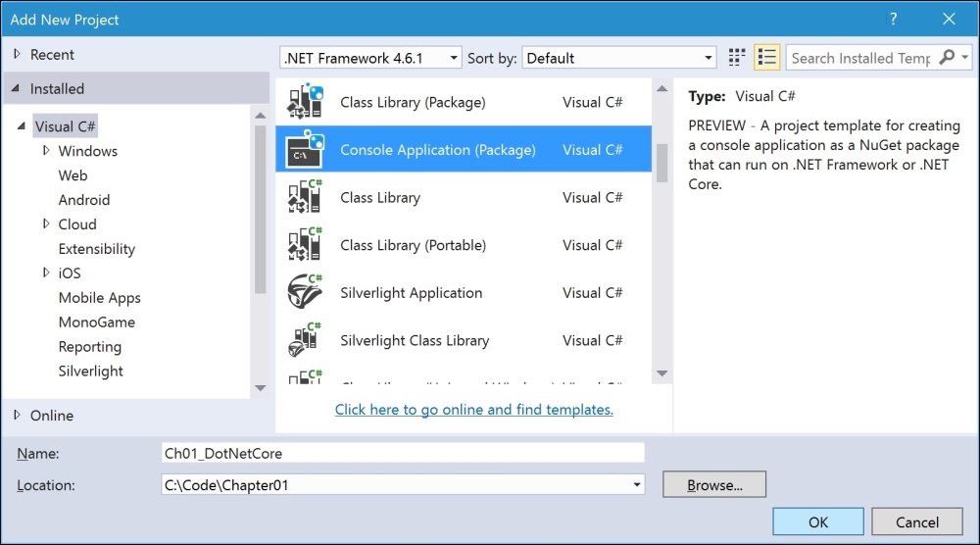This screenshot has height=545, width=980.
Task: Click the Console Application (Package) template icon
Action: pos(305,149)
